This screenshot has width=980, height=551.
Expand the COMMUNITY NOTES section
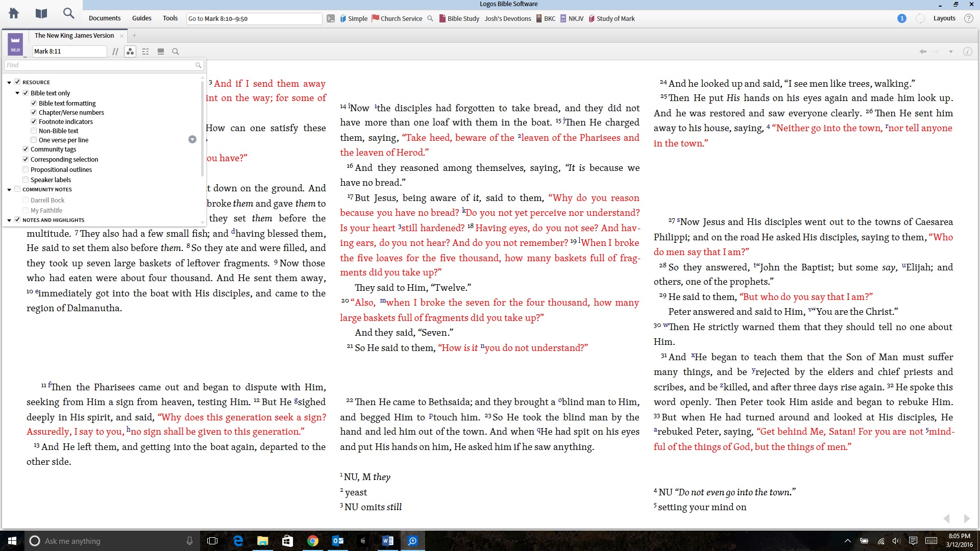click(9, 189)
